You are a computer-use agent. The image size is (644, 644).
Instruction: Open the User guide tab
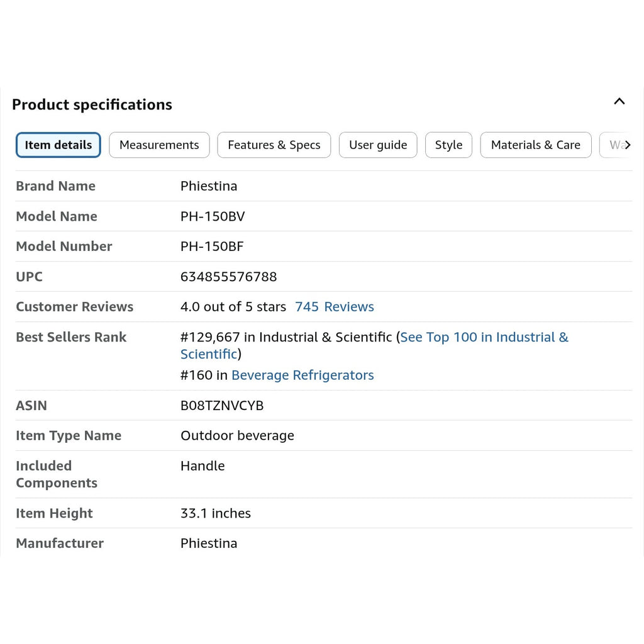point(378,145)
